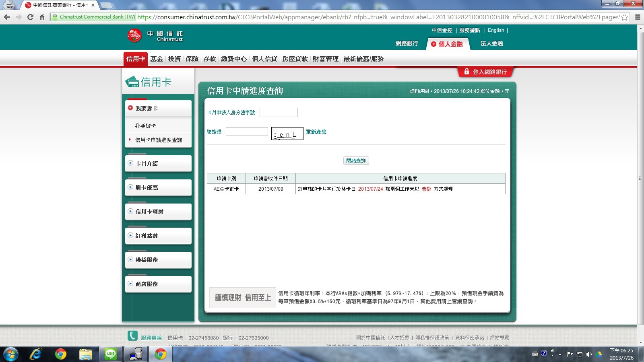Expand the 商店服務 sidebar section
Screen dimensions: 644x362
(158, 284)
